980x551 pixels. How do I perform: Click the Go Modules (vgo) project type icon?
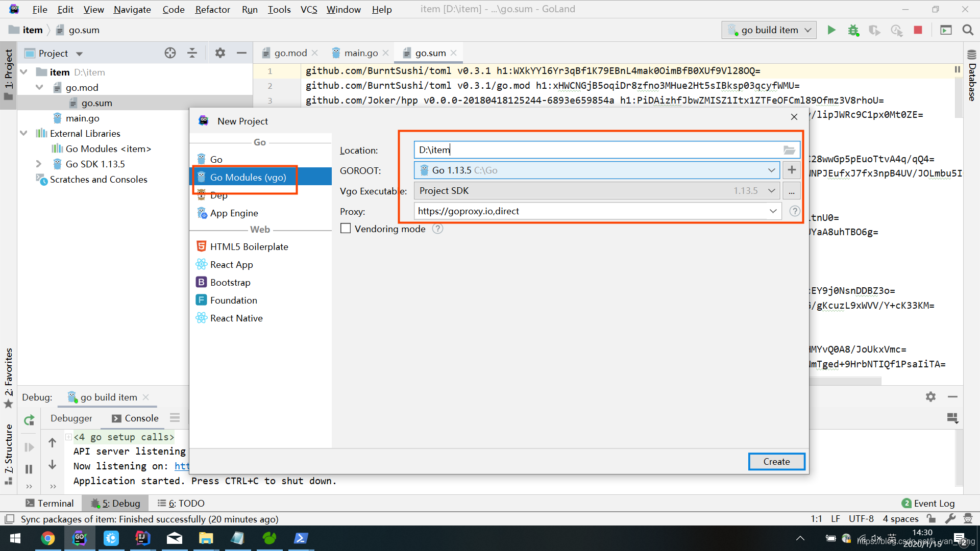(202, 177)
